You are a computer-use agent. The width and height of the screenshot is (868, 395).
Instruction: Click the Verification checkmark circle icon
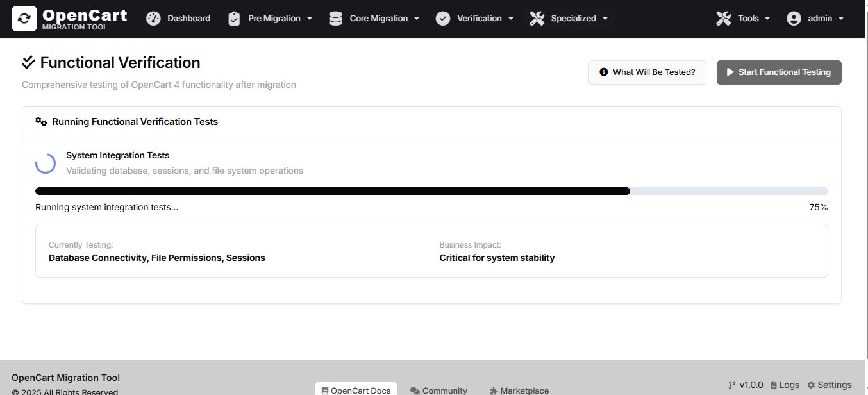pos(443,19)
